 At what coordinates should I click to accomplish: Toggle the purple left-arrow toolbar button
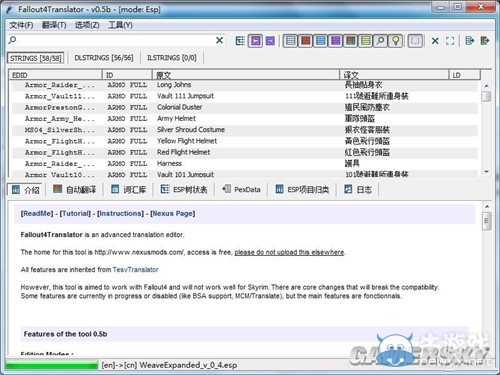pyautogui.click(x=255, y=41)
